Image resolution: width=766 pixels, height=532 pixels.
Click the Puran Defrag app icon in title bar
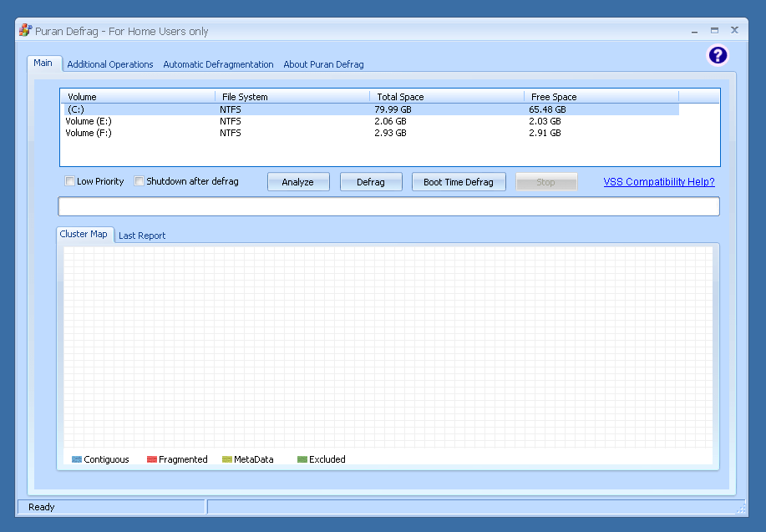coord(25,31)
